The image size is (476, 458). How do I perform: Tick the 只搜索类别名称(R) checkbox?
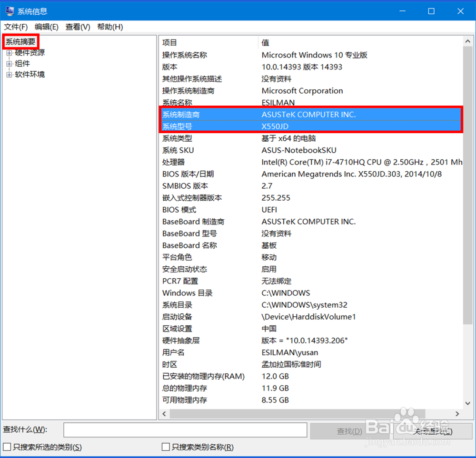(166, 447)
